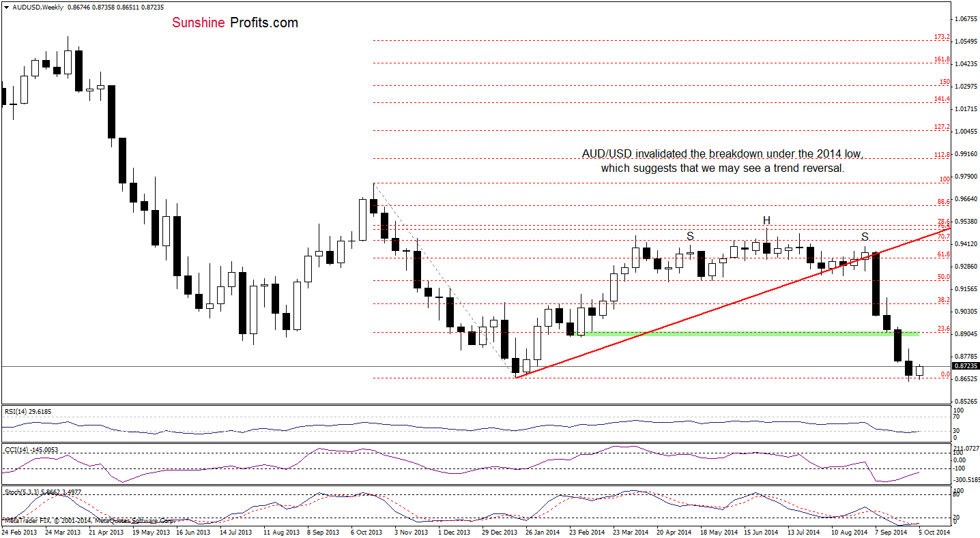
Task: Click the 24 Feb 2013 date label
Action: 20,531
